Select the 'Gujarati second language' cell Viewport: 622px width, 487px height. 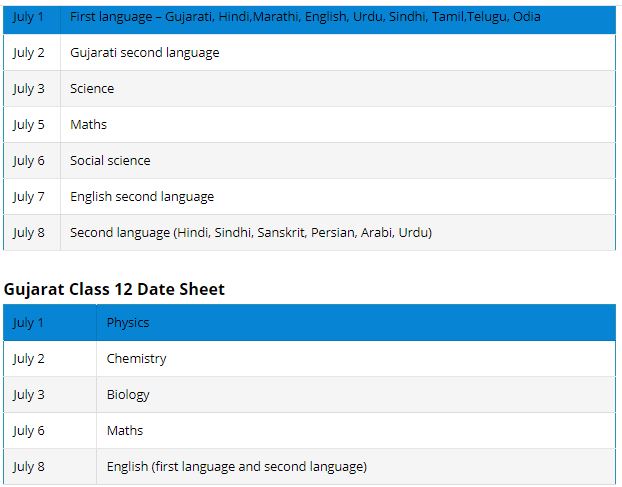145,52
